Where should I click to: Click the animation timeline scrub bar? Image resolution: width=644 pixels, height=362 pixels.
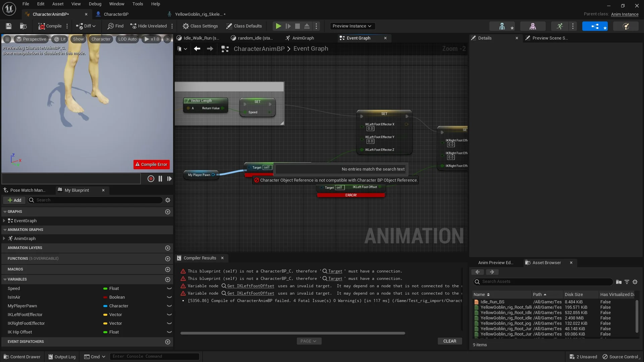tap(71, 179)
